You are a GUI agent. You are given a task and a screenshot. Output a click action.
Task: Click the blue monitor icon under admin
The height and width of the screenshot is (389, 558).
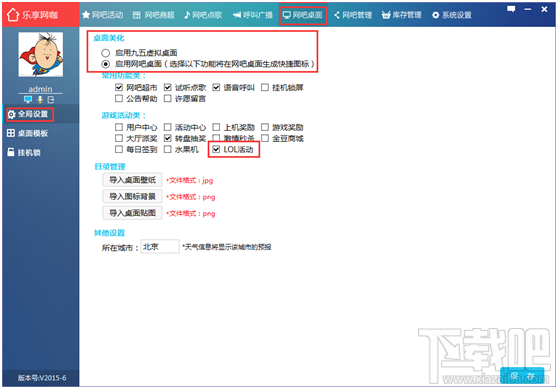click(x=28, y=99)
